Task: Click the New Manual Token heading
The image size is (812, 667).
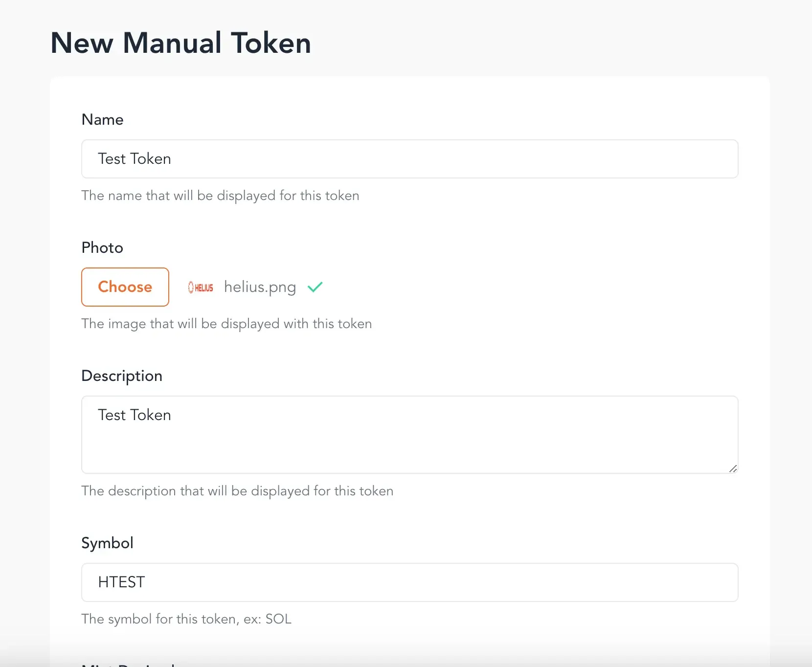Action: pos(180,43)
